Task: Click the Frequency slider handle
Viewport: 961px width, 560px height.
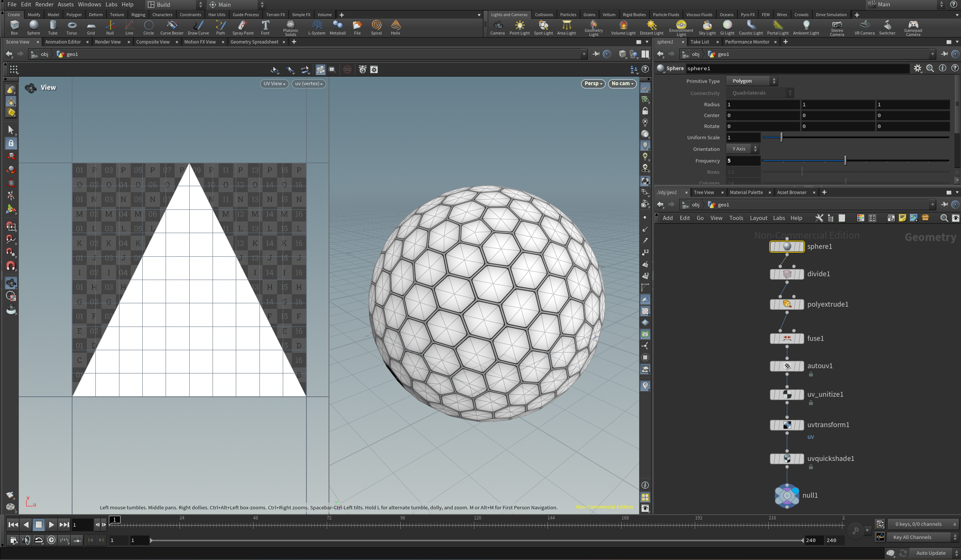Action: (845, 161)
